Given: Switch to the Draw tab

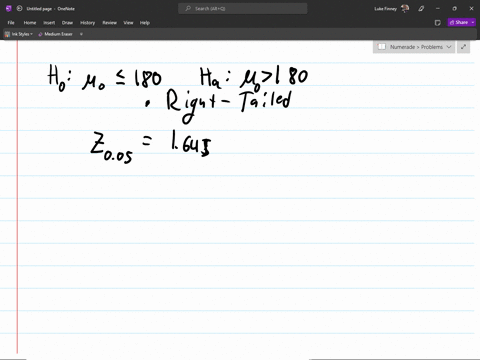Looking at the screenshot, I should pos(67,23).
